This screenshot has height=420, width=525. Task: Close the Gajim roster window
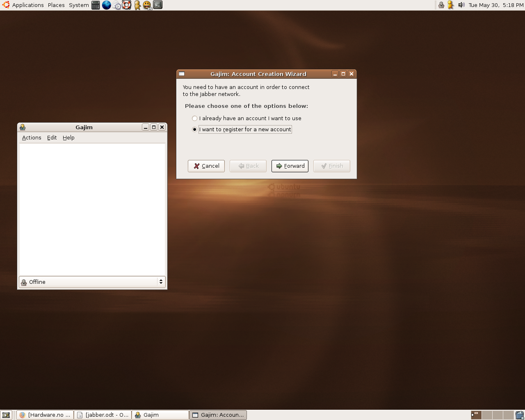pyautogui.click(x=162, y=127)
